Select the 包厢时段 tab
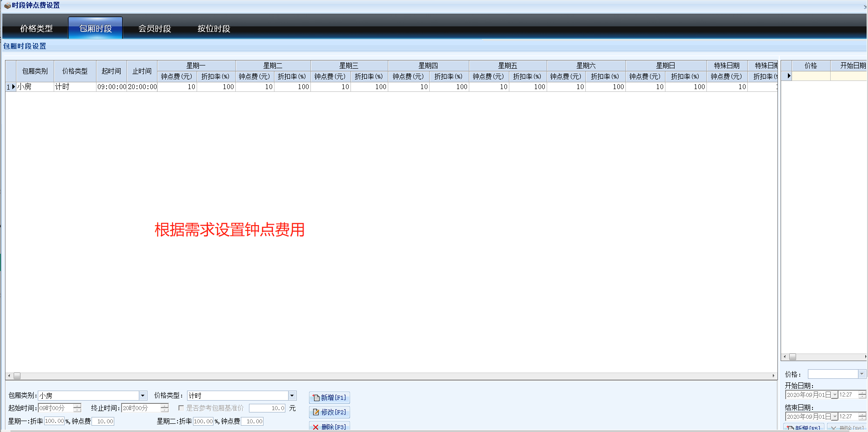The image size is (868, 432). coord(96,28)
